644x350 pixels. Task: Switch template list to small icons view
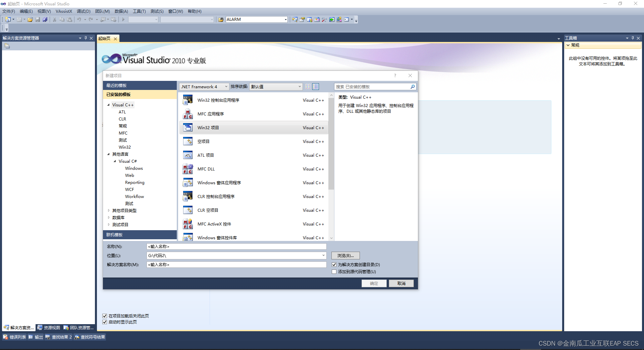point(308,87)
